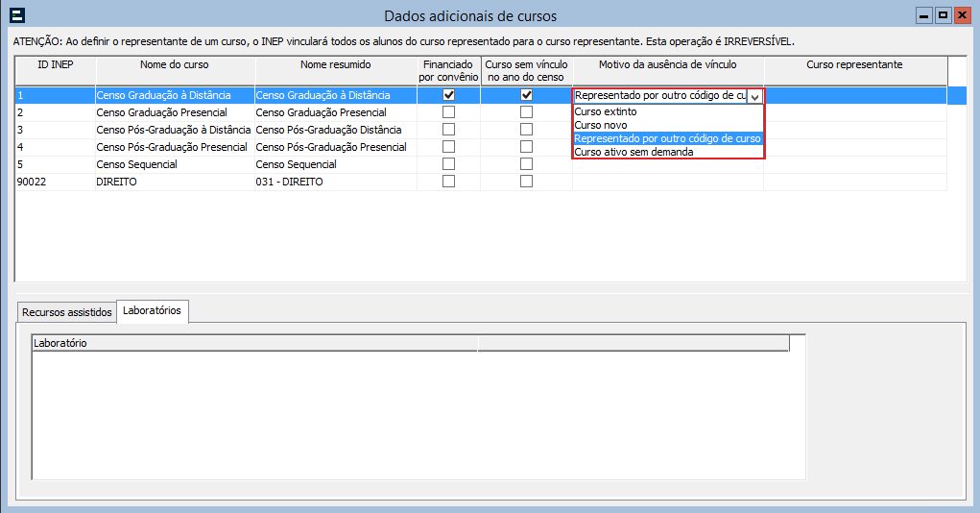Select 'Censo Pós-Graduação Distância' short name cell
The width and height of the screenshot is (980, 513).
(336, 130)
